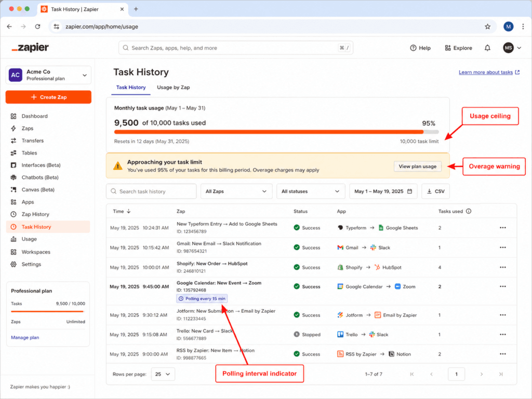Image resolution: width=532 pixels, height=399 pixels.
Task: Focus the Search Zaps, apps, help field
Action: pyautogui.click(x=236, y=48)
